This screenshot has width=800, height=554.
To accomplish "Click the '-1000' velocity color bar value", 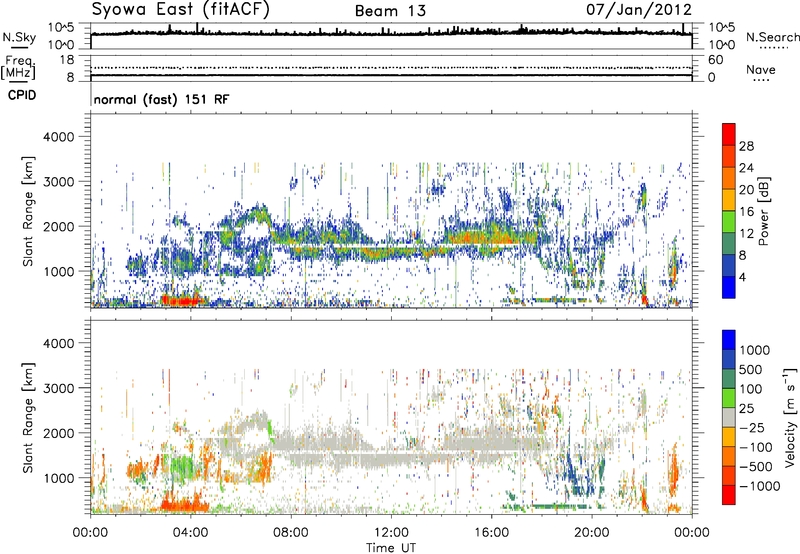I will coord(759,486).
